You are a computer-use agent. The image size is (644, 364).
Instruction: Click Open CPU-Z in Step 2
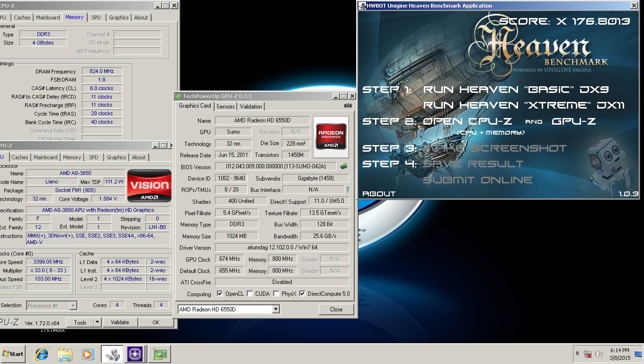tap(468, 121)
